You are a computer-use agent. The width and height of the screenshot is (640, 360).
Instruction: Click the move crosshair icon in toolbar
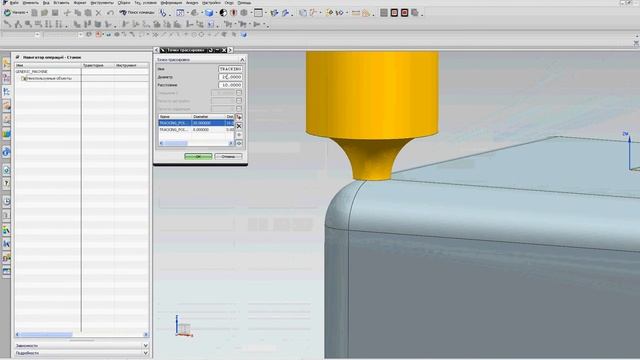tap(67, 13)
